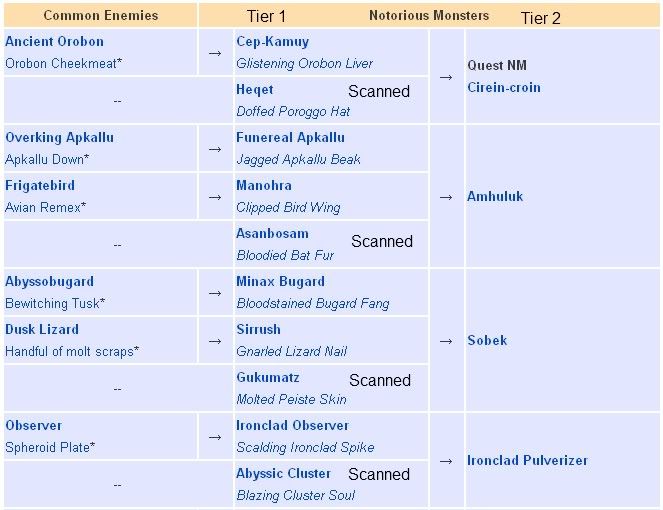This screenshot has height=510, width=663.
Task: Click the Funereal Apkallu link
Action: tap(290, 138)
